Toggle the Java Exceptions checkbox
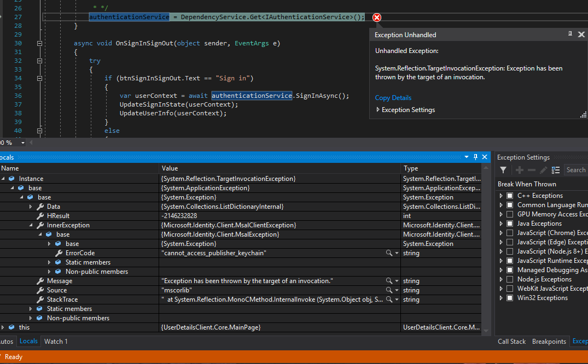This screenshot has height=364, width=588. (510, 224)
